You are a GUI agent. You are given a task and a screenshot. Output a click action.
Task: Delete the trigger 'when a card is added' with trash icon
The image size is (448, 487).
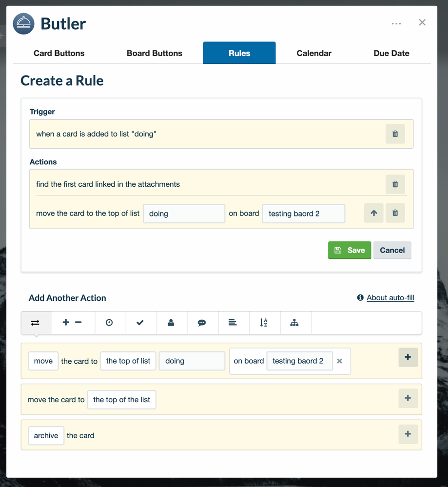tap(395, 134)
